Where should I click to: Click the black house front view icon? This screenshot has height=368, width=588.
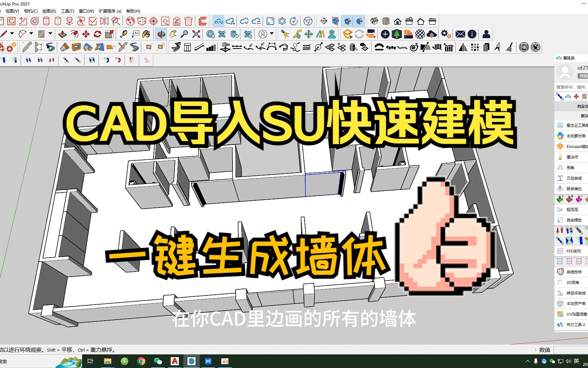coord(397,21)
